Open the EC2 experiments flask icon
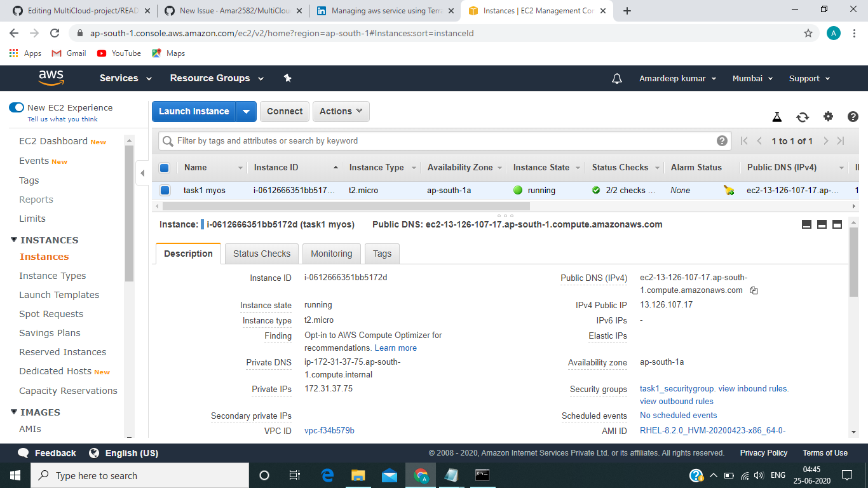Image resolution: width=868 pixels, height=488 pixels. 776,117
